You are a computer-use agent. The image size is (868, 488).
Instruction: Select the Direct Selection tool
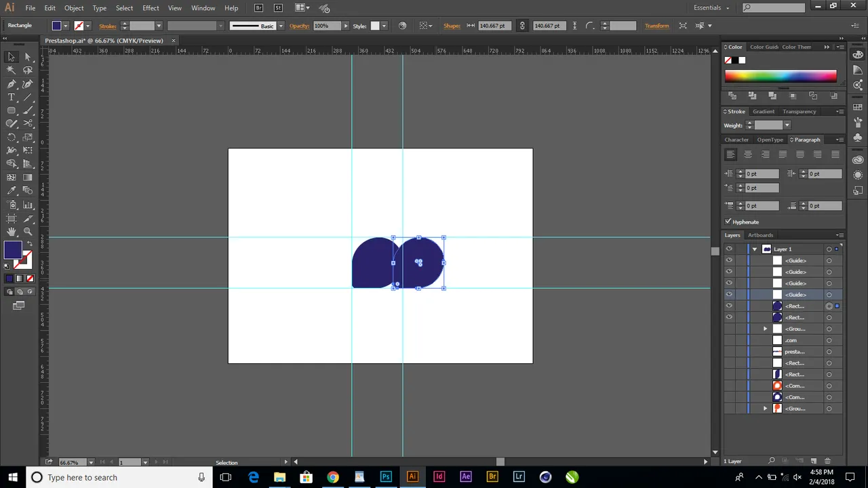click(x=28, y=57)
